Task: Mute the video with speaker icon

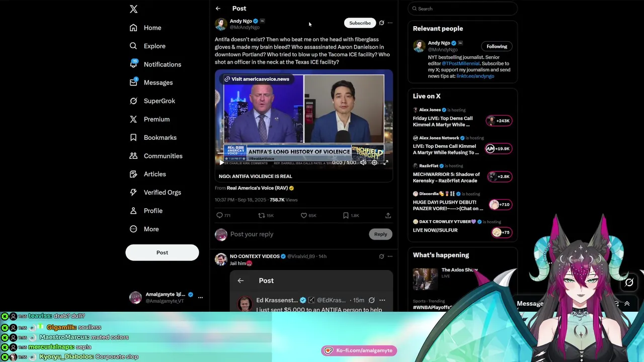Action: tap(363, 162)
